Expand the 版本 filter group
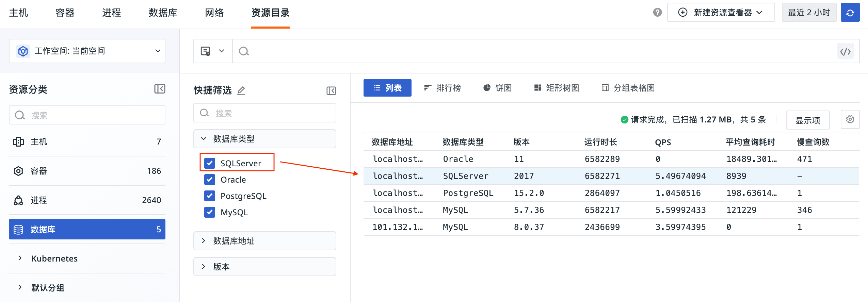This screenshot has width=868, height=302. click(264, 267)
